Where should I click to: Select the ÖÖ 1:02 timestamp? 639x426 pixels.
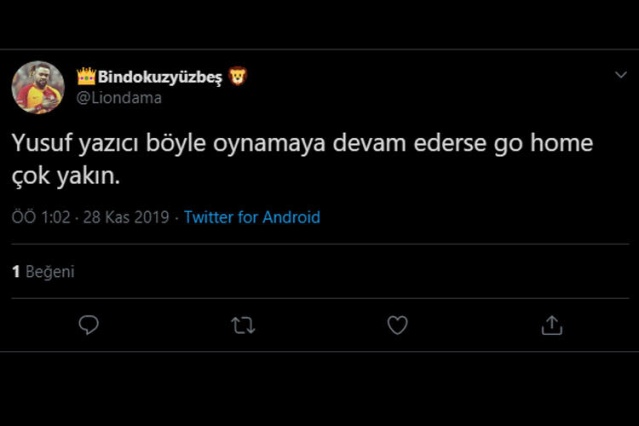click(41, 217)
